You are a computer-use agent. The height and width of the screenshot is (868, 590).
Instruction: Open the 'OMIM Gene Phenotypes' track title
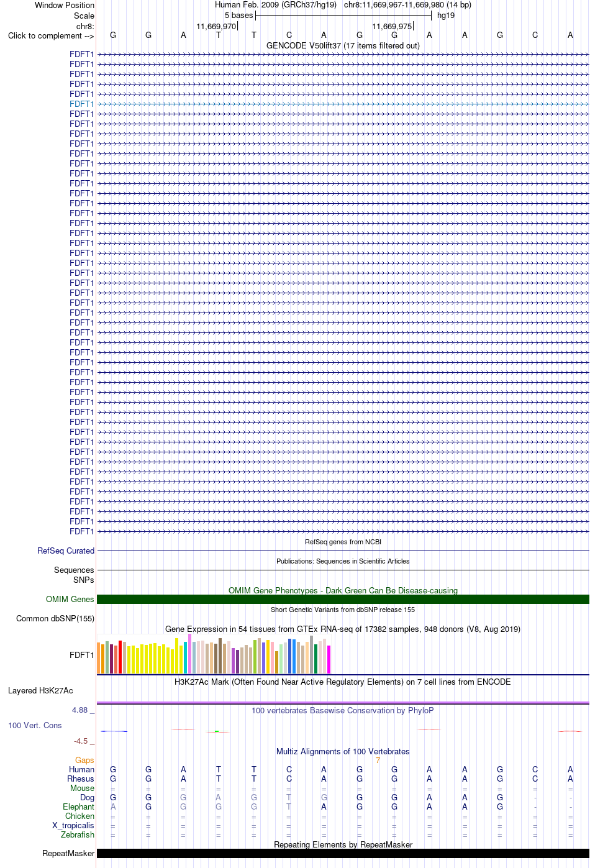(343, 590)
